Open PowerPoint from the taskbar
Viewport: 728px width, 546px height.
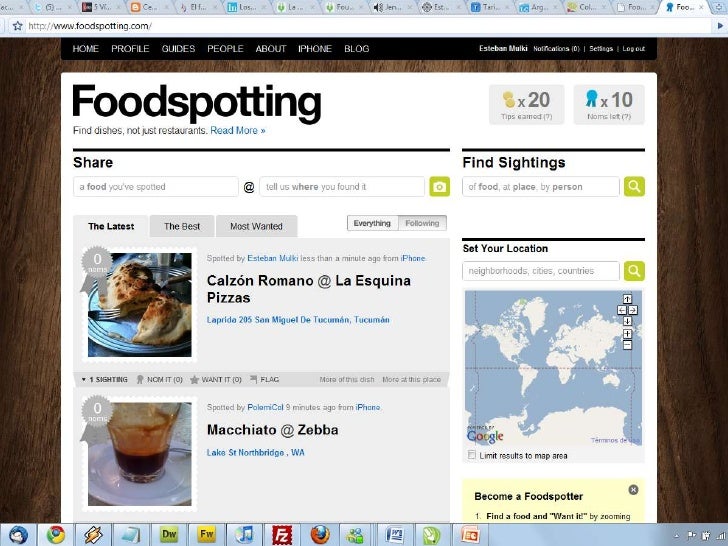[470, 535]
